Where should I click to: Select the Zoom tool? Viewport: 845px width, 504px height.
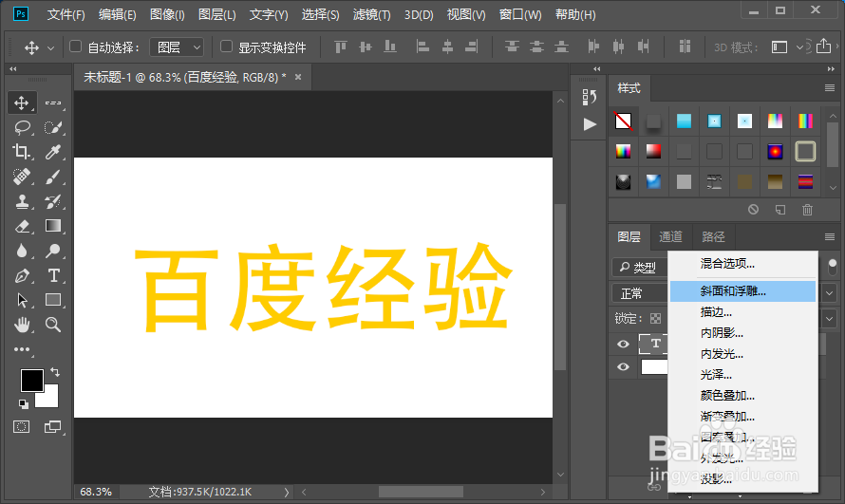pos(53,325)
